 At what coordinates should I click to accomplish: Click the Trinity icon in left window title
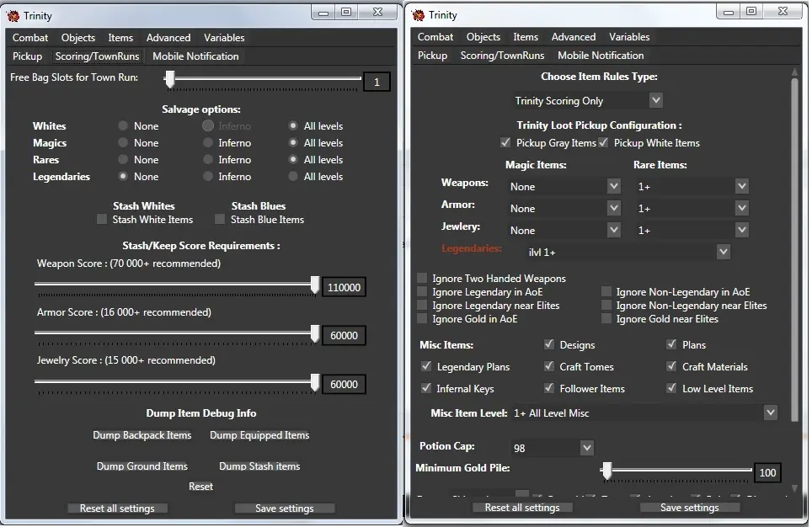tap(13, 16)
